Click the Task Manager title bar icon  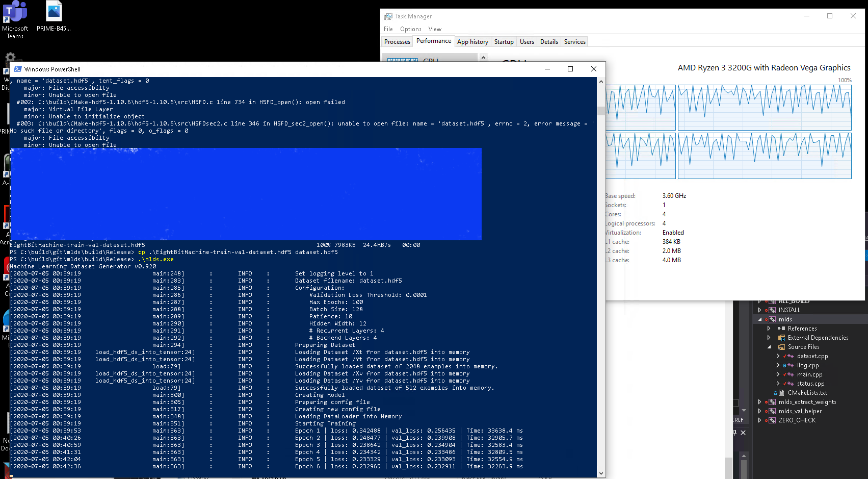tap(388, 16)
